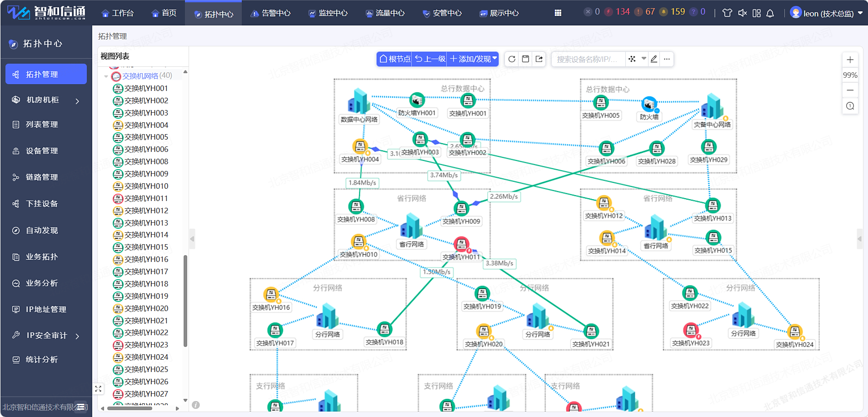
Task: Reset zoom to 1:1
Action: (x=850, y=106)
